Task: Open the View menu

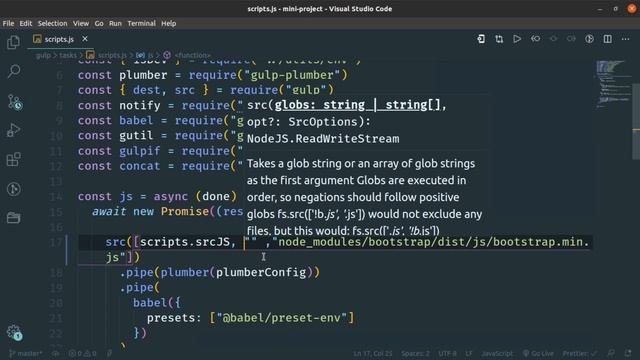Action: [x=81, y=23]
